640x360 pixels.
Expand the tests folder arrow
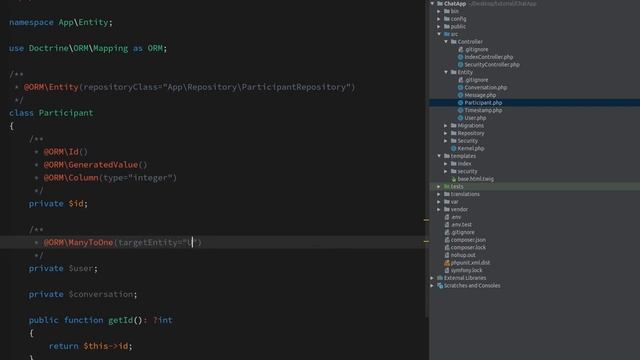coord(439,187)
